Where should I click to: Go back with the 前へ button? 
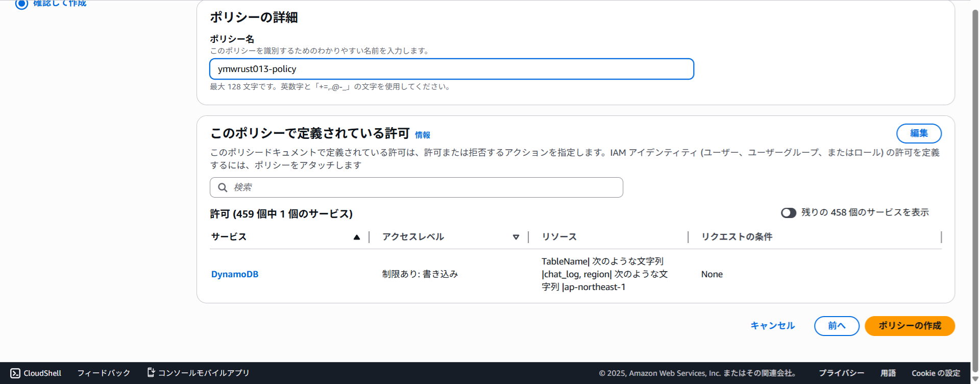click(837, 326)
